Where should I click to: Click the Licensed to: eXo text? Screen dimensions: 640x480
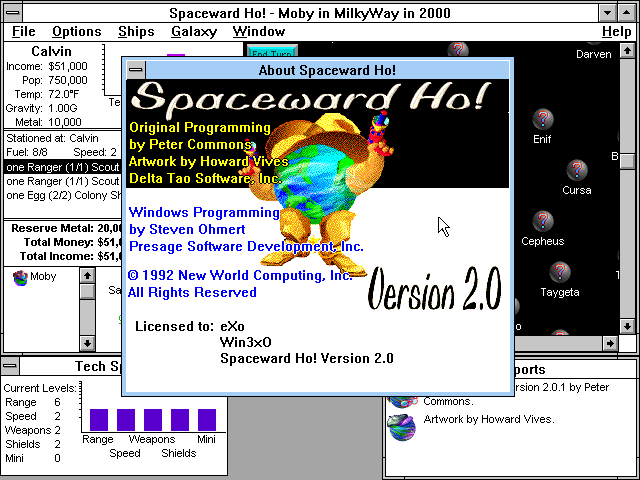(x=190, y=326)
